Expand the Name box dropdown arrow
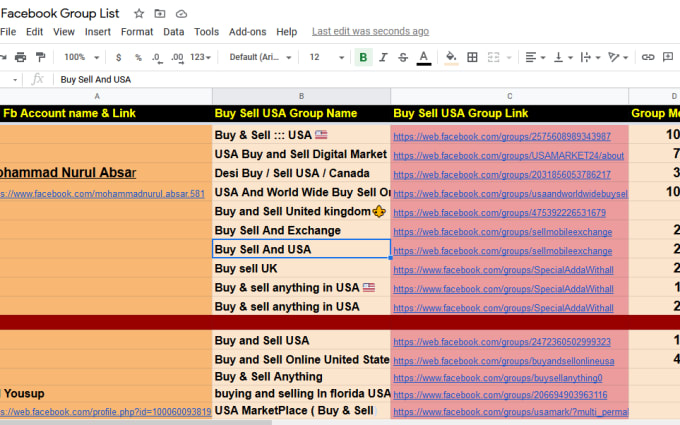This screenshot has width=680, height=425. [x=15, y=80]
